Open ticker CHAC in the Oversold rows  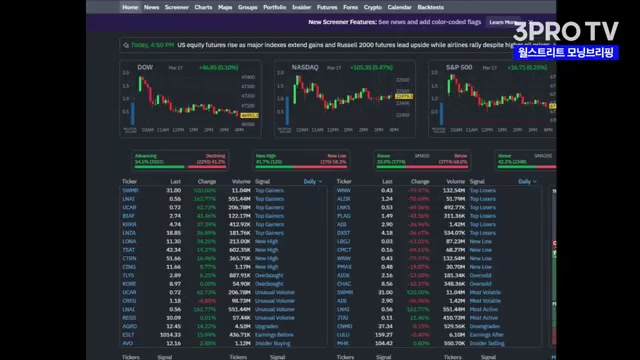coord(344,284)
